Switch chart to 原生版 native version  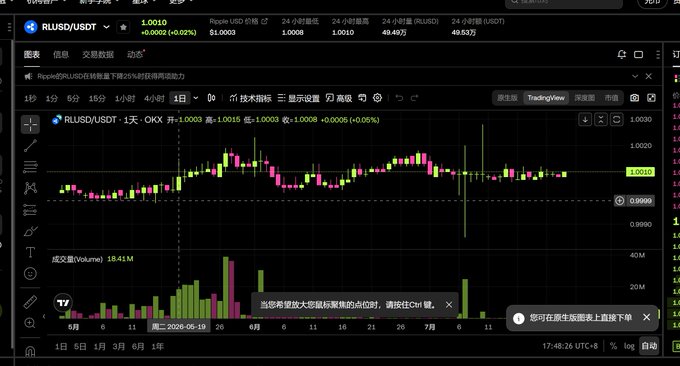[x=507, y=98]
